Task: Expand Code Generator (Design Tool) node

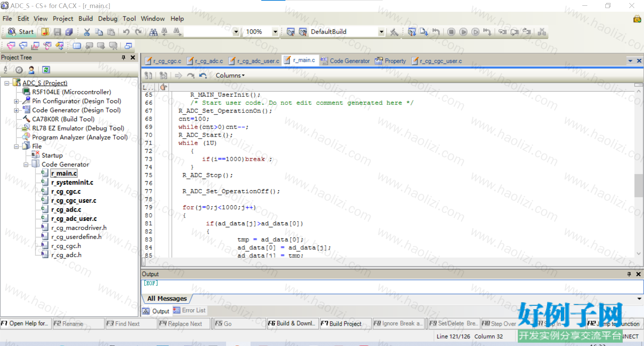Action: click(x=16, y=110)
